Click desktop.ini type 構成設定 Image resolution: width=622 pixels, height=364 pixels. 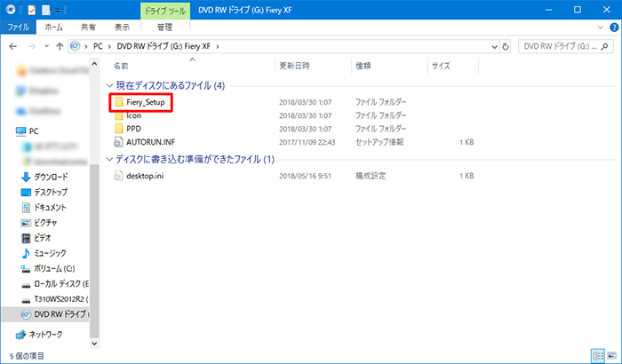(371, 176)
